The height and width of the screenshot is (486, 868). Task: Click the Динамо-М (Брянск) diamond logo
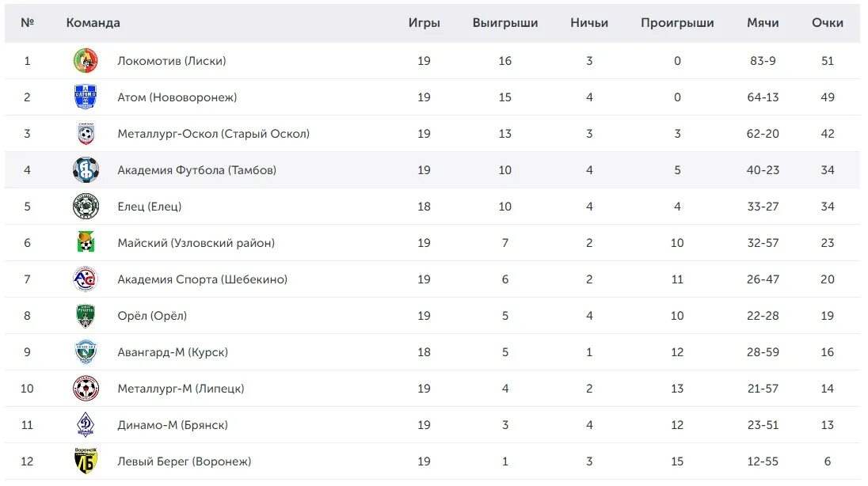pos(86,425)
